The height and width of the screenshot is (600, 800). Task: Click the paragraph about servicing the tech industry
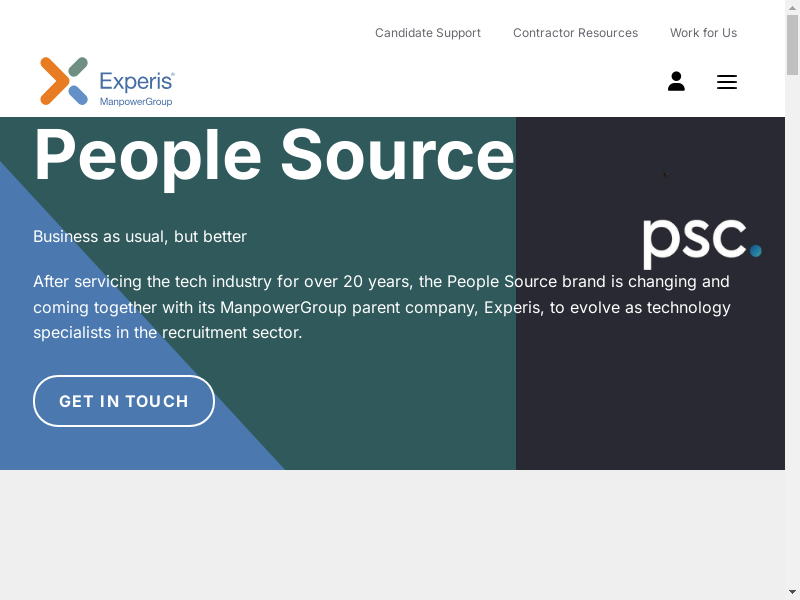[x=381, y=307]
